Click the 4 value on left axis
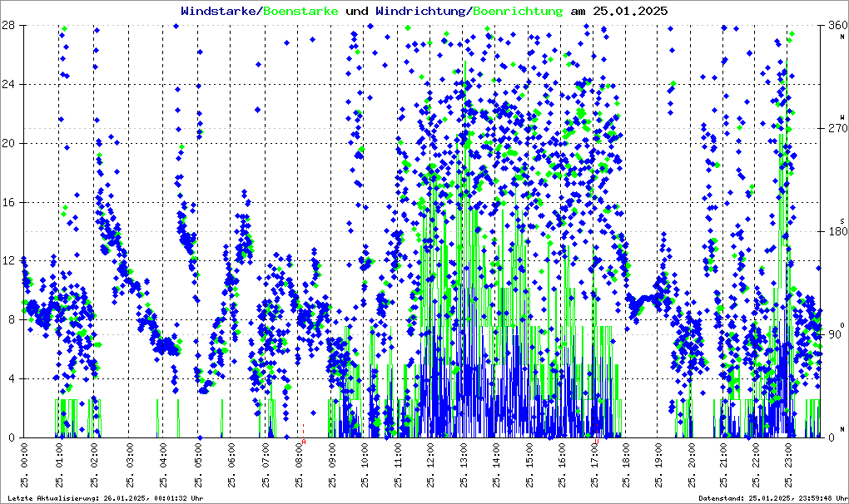 click(x=10, y=378)
